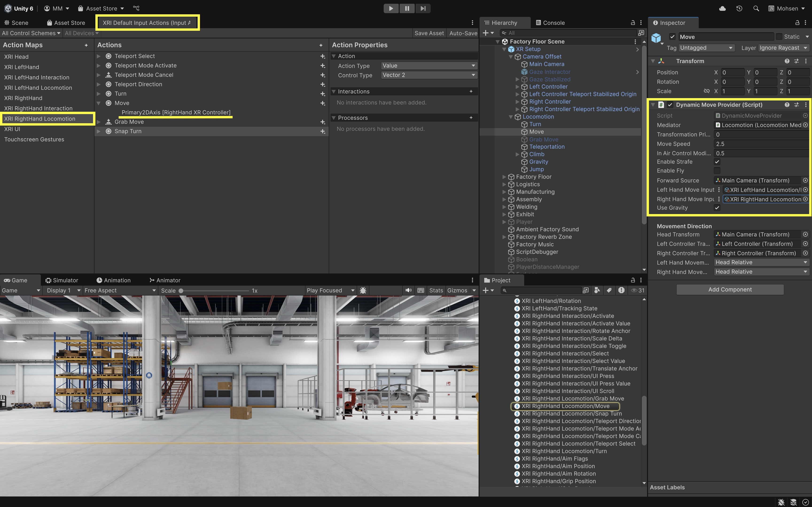The image size is (812, 507).
Task: Mute audio in the Game view
Action: [408, 290]
